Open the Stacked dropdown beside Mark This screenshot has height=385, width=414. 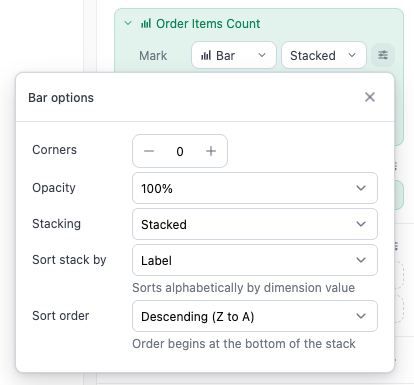click(324, 55)
